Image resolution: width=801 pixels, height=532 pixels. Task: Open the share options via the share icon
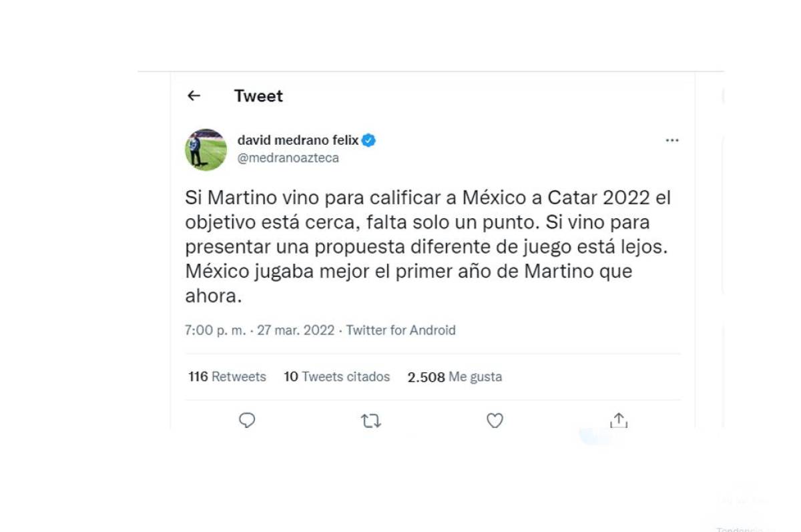point(619,421)
